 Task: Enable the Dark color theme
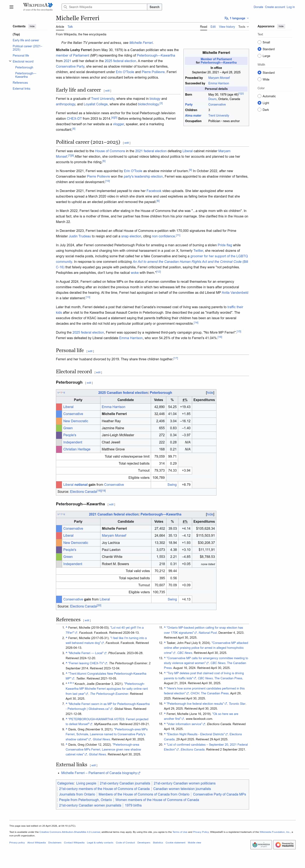[259, 110]
